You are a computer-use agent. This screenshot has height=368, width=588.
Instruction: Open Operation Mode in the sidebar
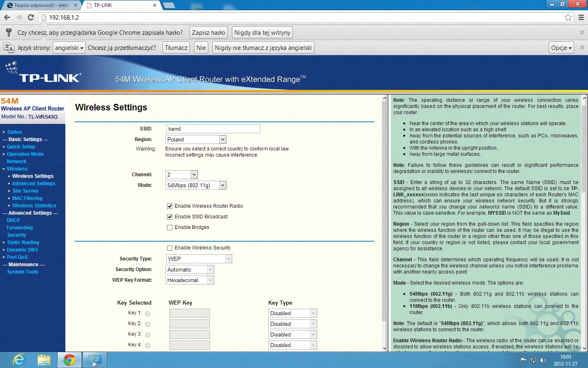25,154
